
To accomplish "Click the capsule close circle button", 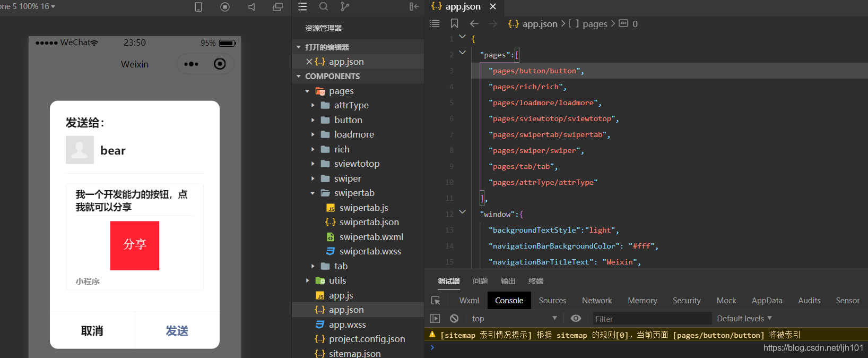I will pos(220,64).
